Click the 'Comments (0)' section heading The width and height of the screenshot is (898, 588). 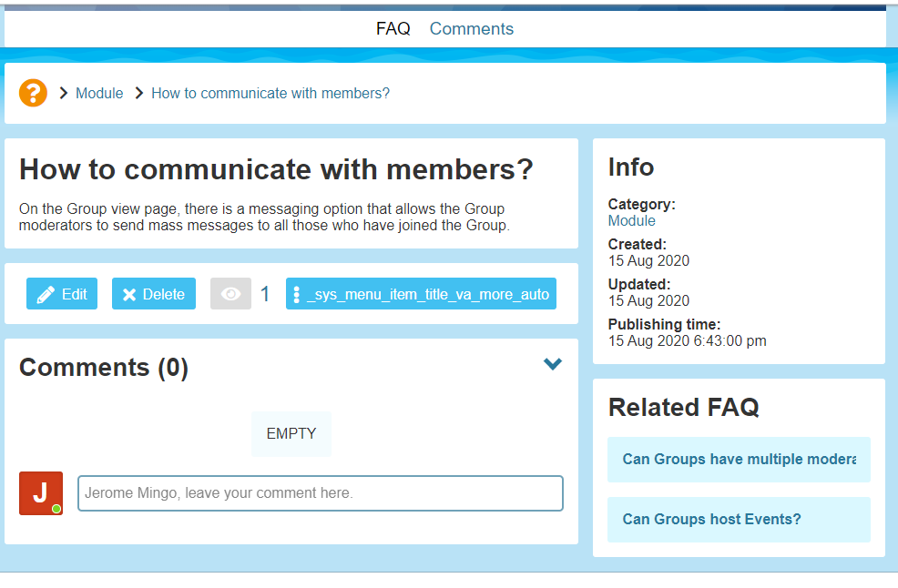(104, 368)
